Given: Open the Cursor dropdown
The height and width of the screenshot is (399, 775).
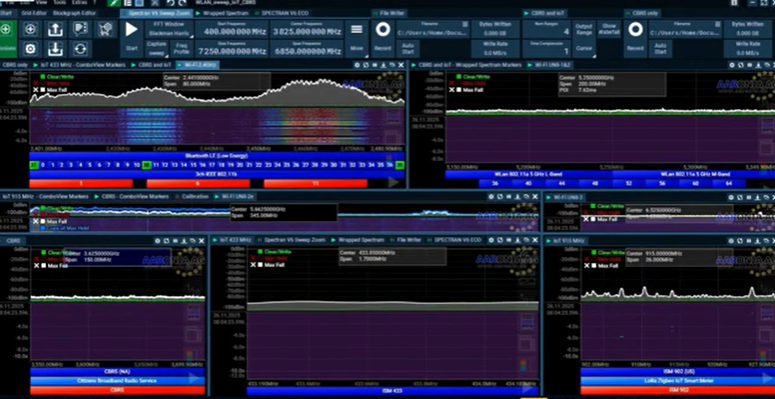Looking at the screenshot, I should point(584,48).
